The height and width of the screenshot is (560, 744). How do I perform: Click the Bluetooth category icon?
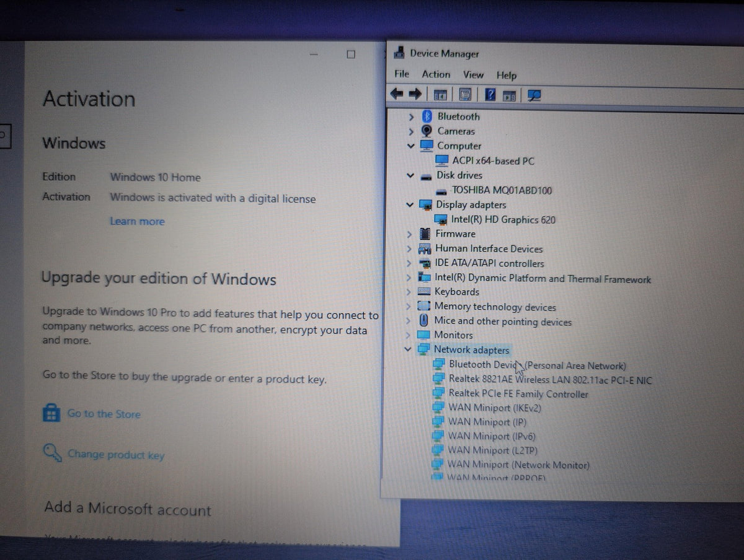click(x=427, y=116)
